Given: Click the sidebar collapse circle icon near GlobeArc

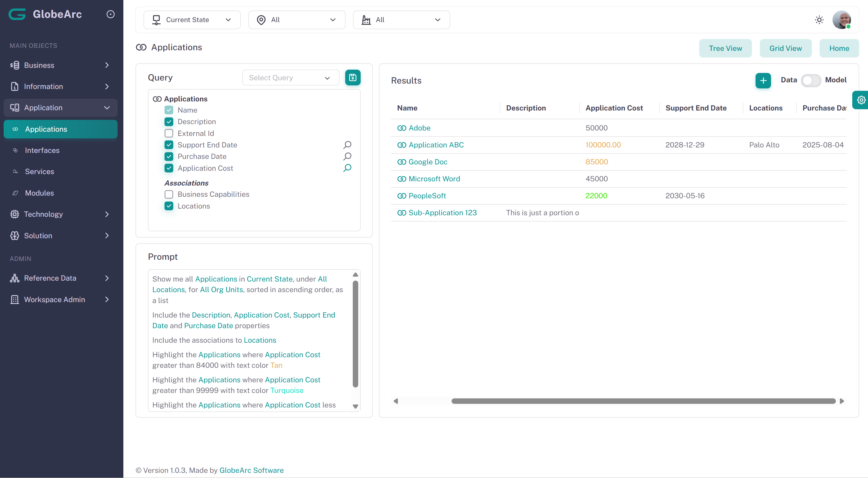Looking at the screenshot, I should [x=111, y=14].
